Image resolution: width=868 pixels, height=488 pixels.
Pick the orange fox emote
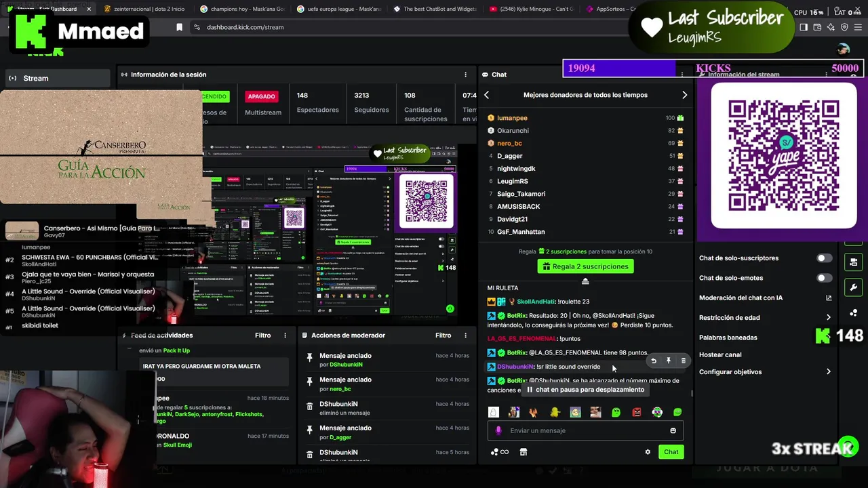click(534, 412)
